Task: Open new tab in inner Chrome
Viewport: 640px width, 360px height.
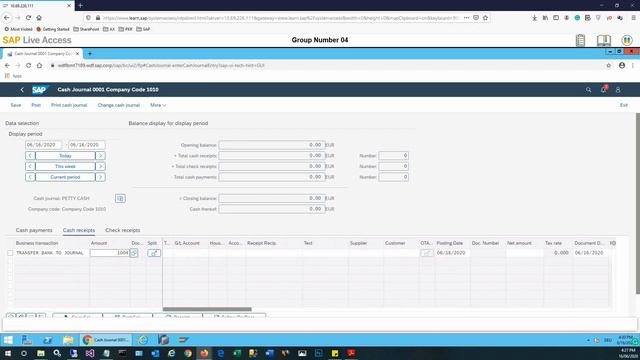Action: coord(90,54)
